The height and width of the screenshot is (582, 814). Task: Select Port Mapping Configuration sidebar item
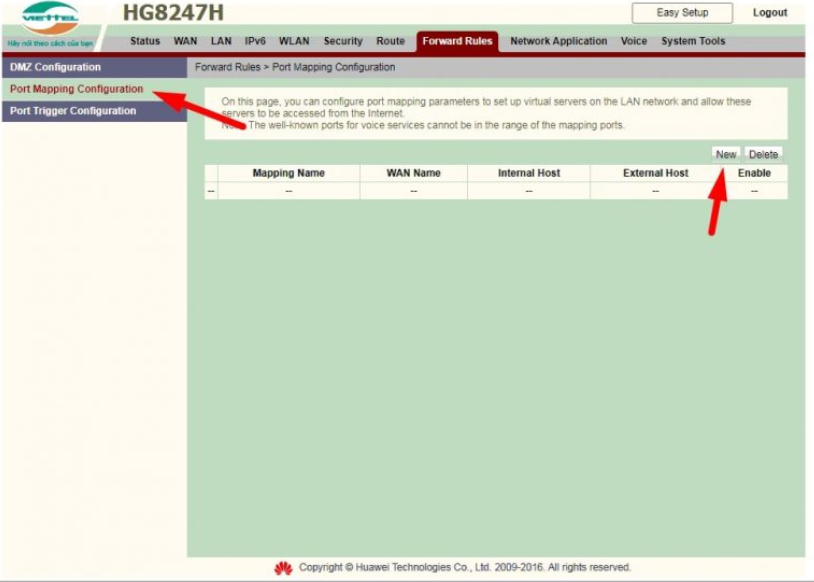(x=77, y=89)
